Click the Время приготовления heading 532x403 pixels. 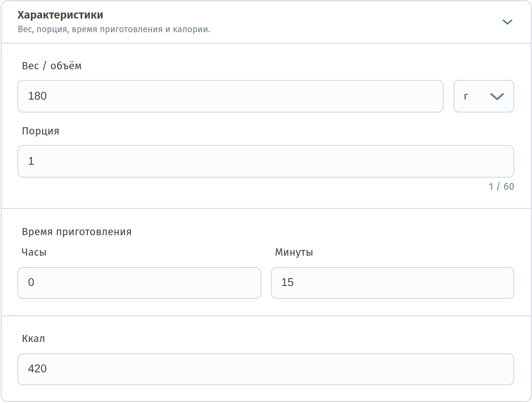[77, 232]
